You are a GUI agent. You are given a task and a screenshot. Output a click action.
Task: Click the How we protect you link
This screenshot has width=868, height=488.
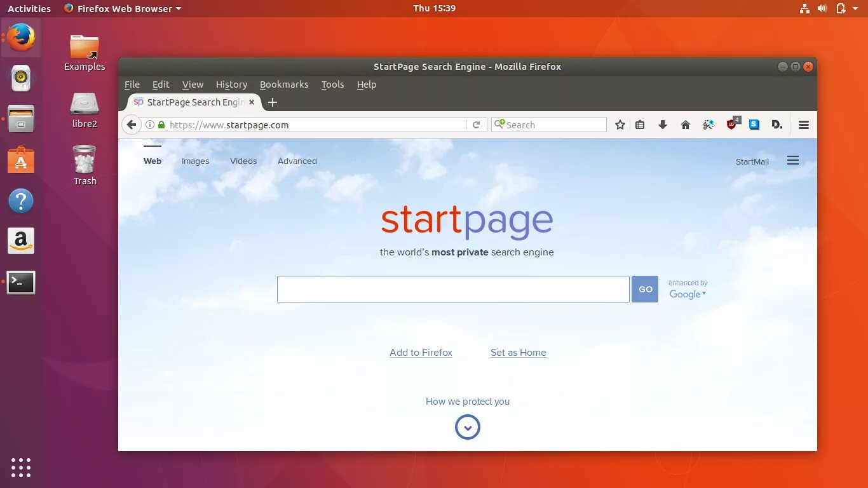pyautogui.click(x=468, y=402)
